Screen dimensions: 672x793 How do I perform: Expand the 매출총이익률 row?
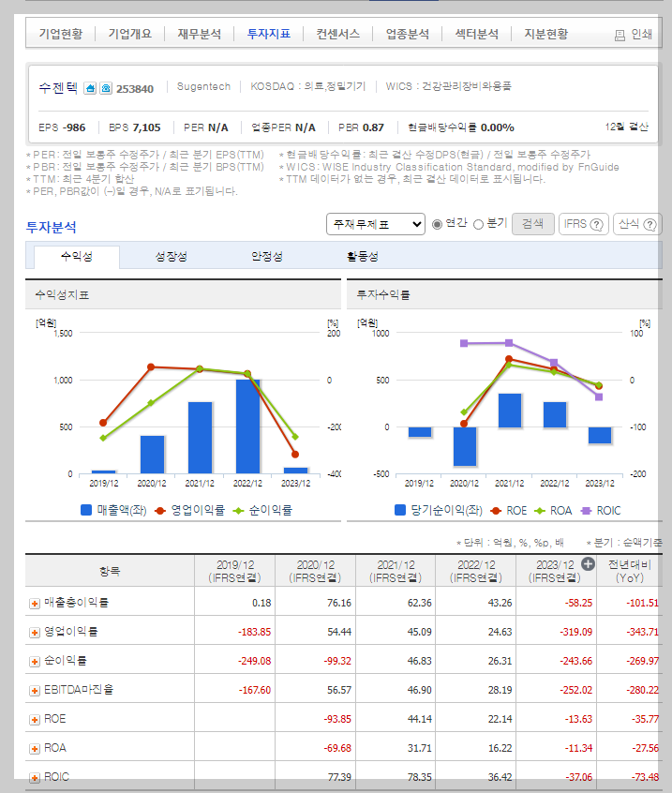coord(35,604)
